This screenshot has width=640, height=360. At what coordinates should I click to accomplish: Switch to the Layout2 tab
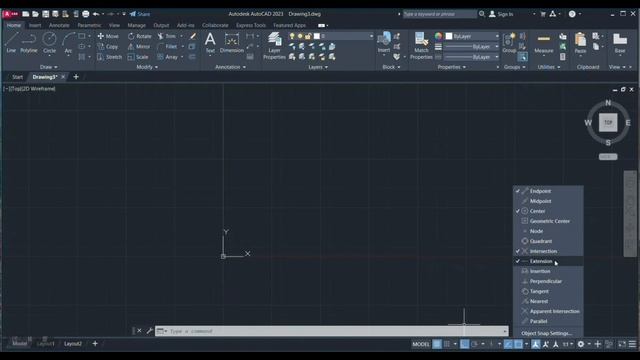pyautogui.click(x=73, y=344)
